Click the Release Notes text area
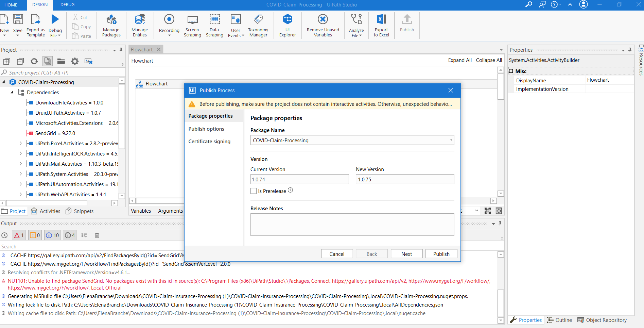The height and width of the screenshot is (328, 644). click(352, 225)
